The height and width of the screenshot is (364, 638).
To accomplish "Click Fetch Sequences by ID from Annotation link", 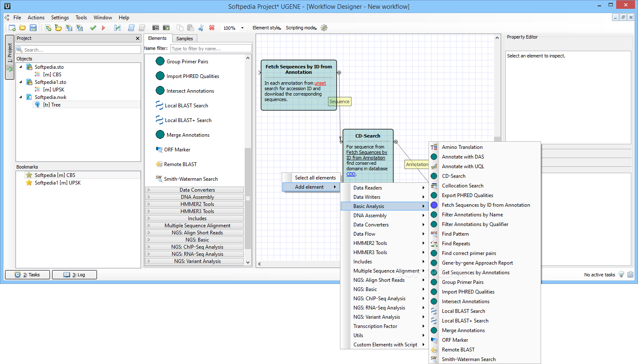I will (366, 155).
